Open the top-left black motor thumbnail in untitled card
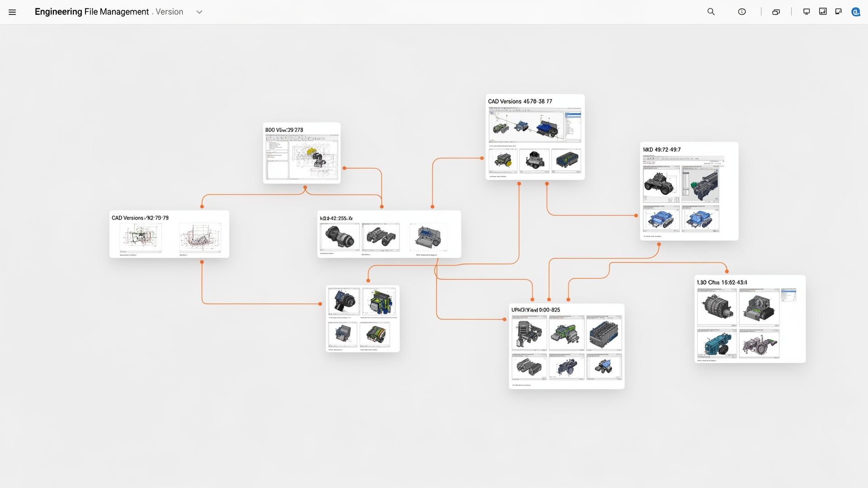868x488 pixels. (344, 302)
